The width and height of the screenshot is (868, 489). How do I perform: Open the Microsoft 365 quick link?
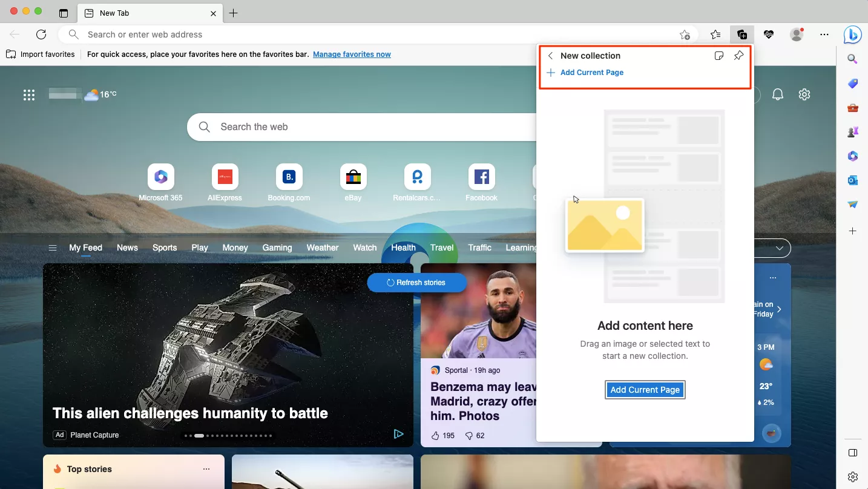(x=160, y=183)
